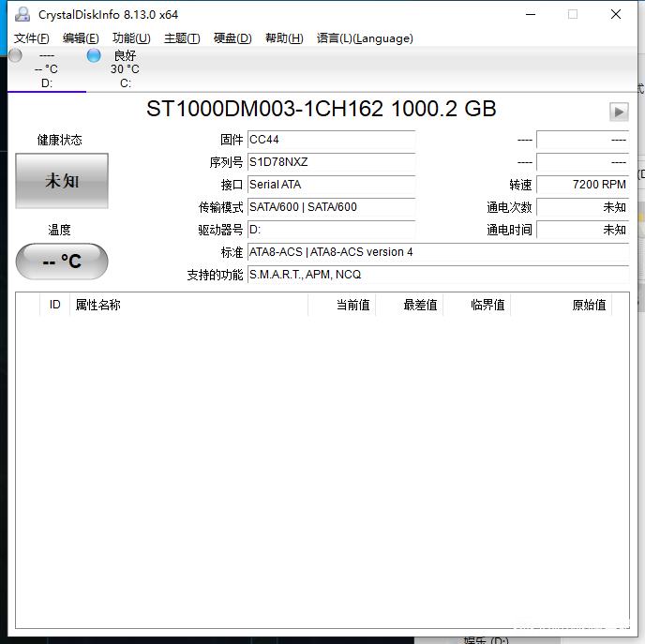Switch to the D: drive tab

point(47,69)
